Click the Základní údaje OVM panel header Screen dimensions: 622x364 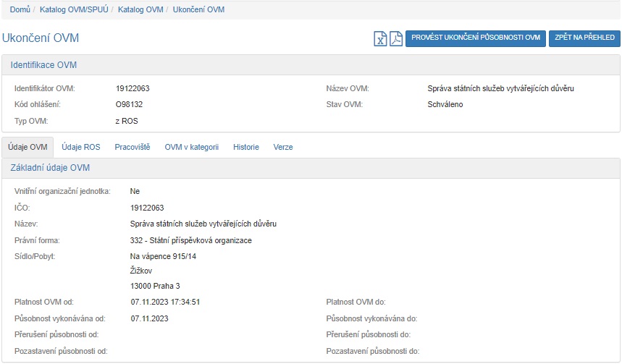click(50, 168)
